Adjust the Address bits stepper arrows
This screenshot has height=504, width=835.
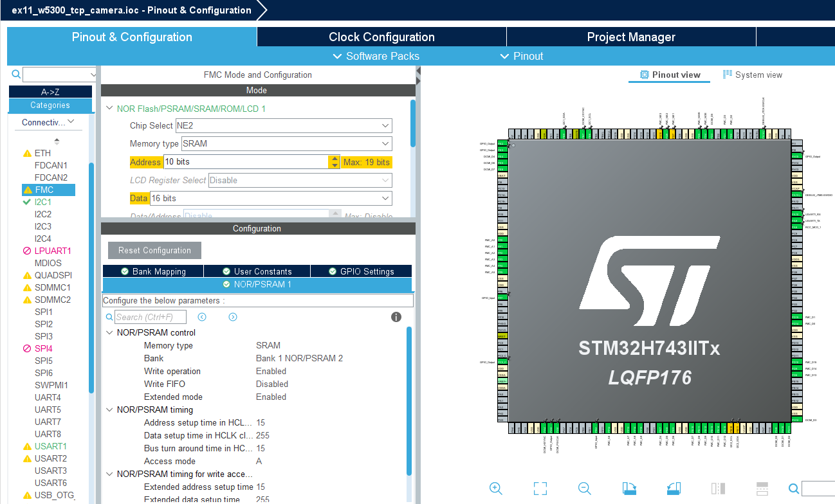[334, 162]
